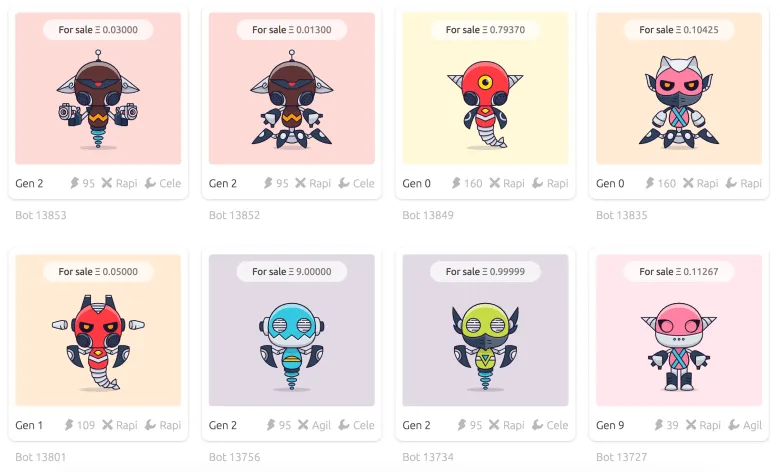This screenshot has width=780, height=472.
Task: Click the wrench icon on Bot 13727 card
Action: (x=734, y=425)
